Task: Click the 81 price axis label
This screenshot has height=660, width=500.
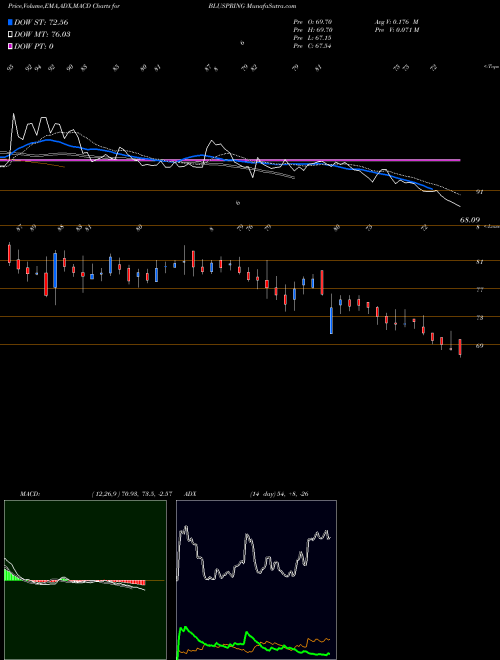Action: click(x=479, y=262)
